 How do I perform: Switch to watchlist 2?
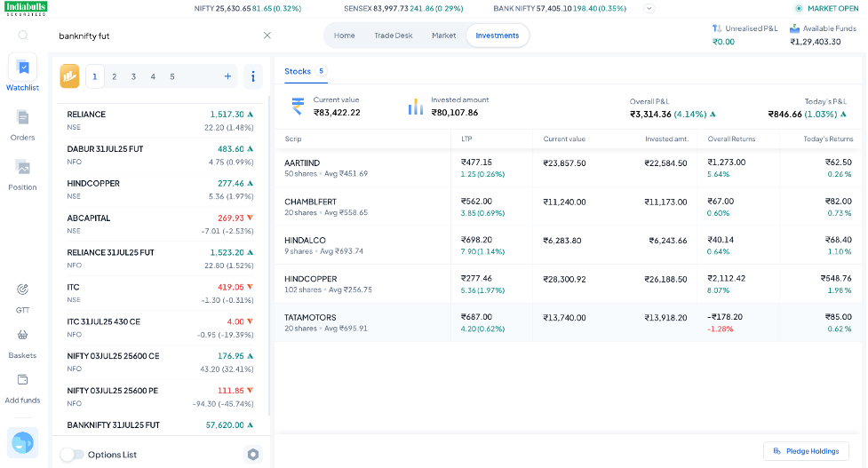coord(114,77)
